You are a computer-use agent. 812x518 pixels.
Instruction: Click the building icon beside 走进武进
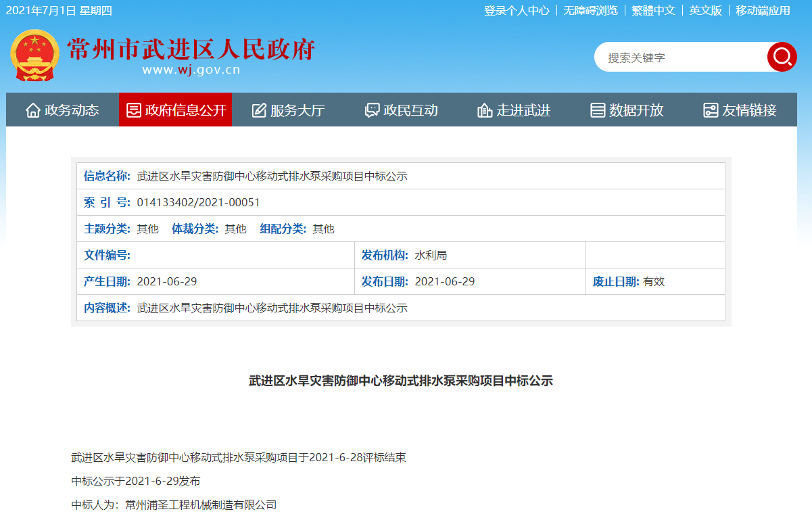(x=484, y=110)
